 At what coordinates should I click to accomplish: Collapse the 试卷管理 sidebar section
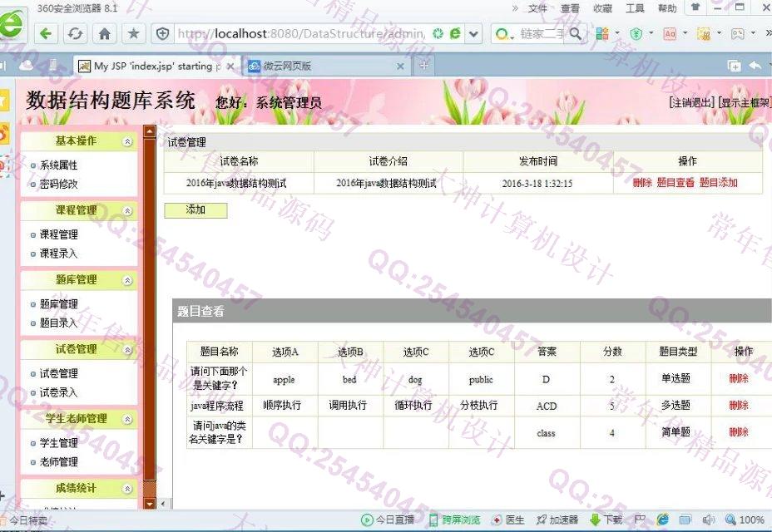(127, 350)
